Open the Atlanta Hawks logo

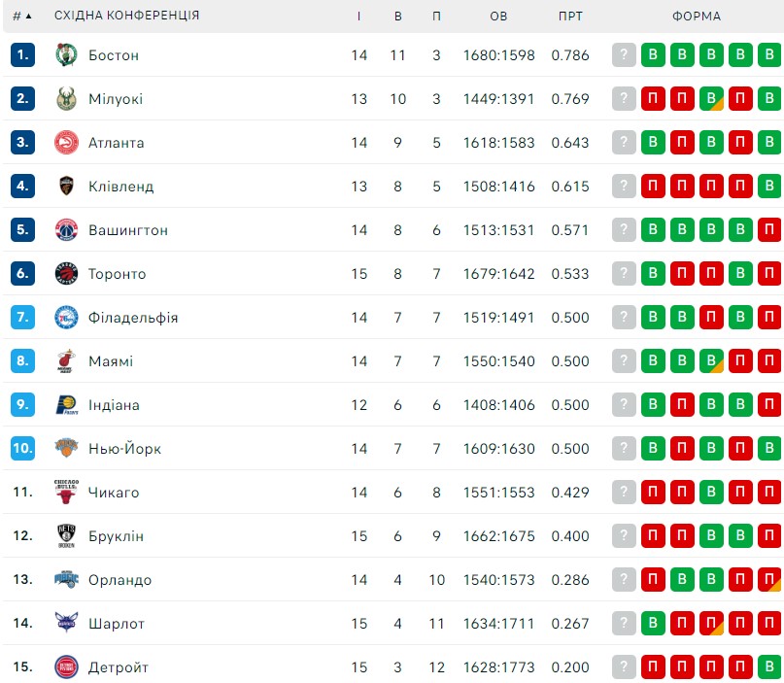pos(66,143)
